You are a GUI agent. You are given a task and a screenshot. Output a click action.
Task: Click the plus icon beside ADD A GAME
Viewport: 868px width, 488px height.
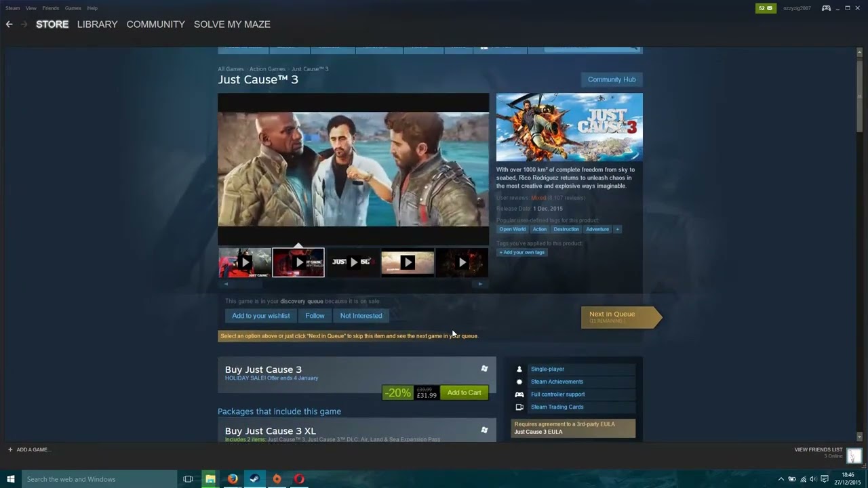10,449
